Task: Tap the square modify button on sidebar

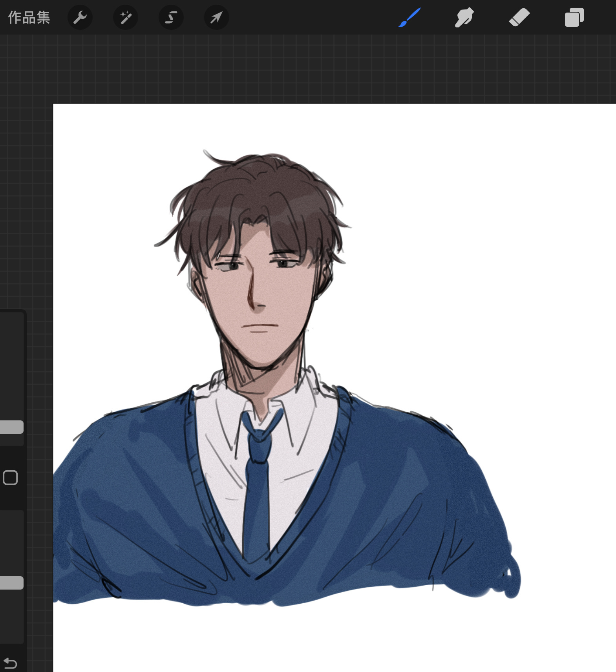Action: (11, 478)
